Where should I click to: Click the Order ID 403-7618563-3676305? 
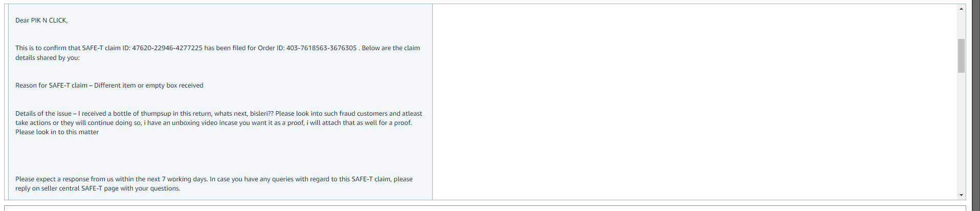click(321, 48)
